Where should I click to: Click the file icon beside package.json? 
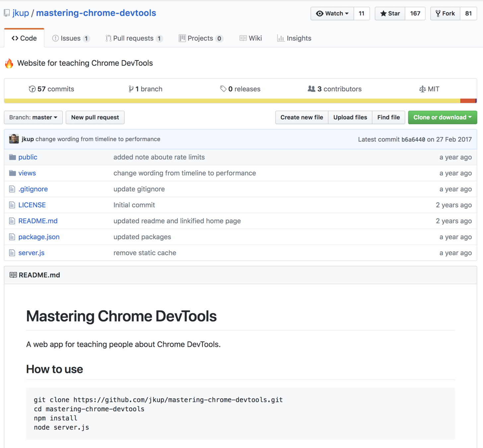pyautogui.click(x=12, y=237)
